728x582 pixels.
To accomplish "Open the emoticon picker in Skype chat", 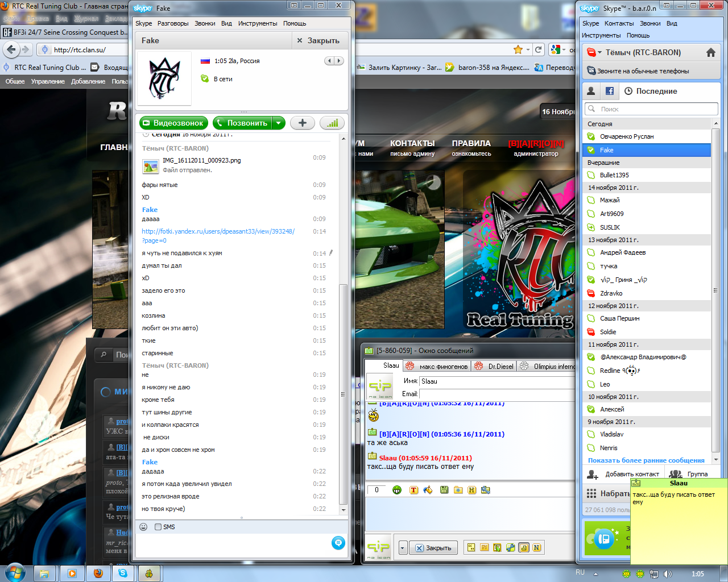I will tap(143, 527).
